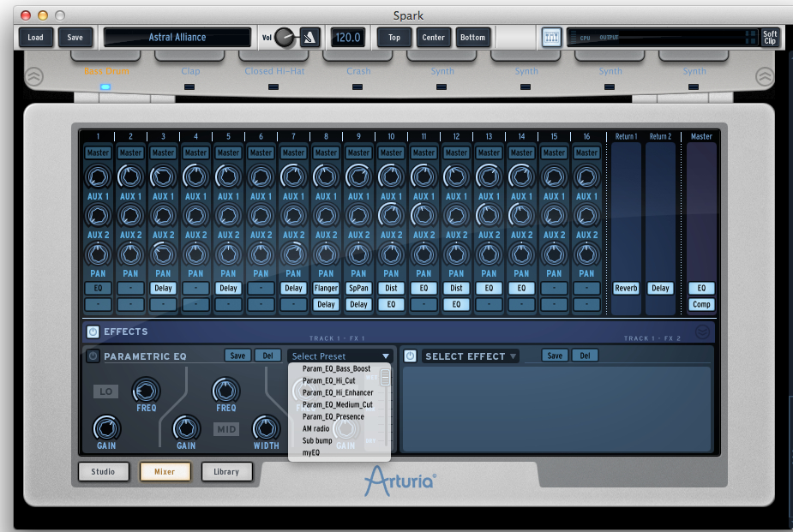The height and width of the screenshot is (532, 793).
Task: Open Master channel Comp effect slot
Action: pyautogui.click(x=701, y=304)
